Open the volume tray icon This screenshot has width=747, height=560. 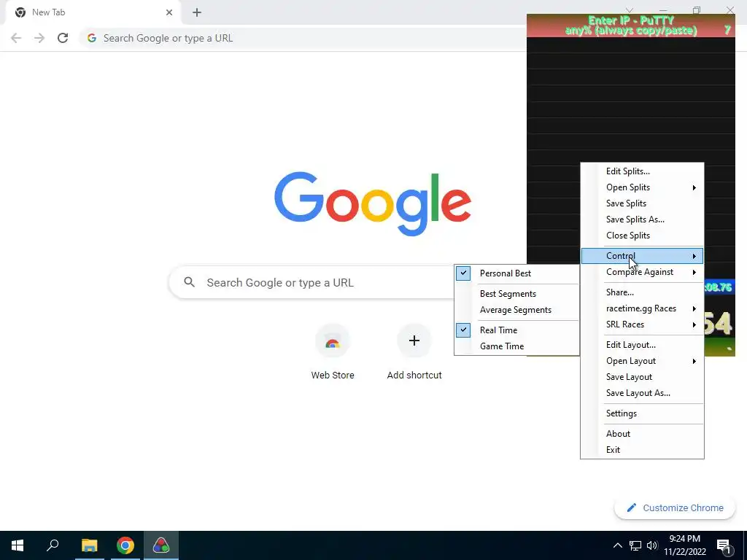point(652,545)
